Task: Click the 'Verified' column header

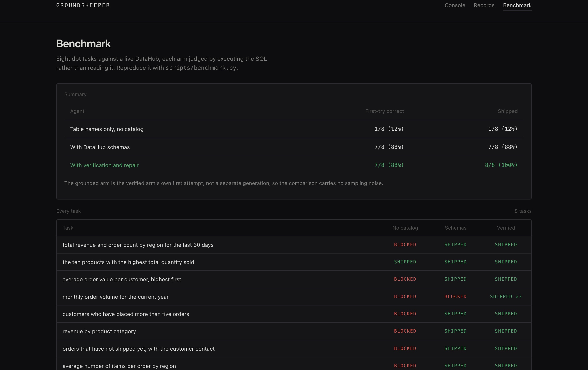Action: [x=506, y=228]
